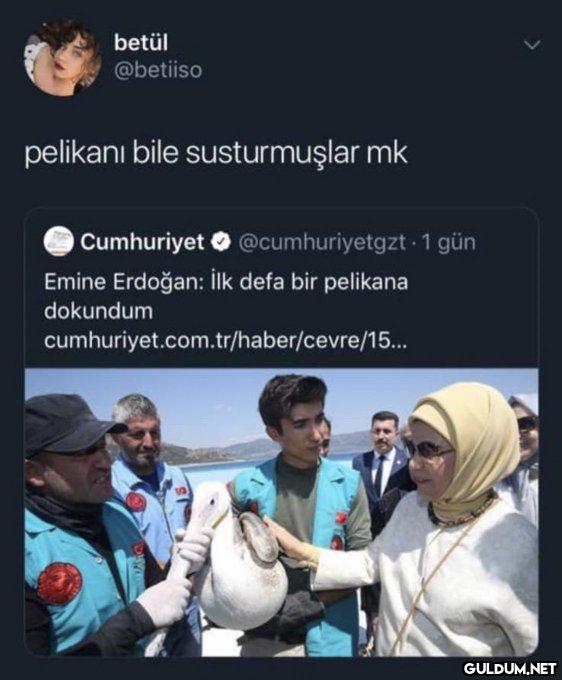Select the tweet text "pelikanı bile susturmuşlar mk"

pos(216,153)
